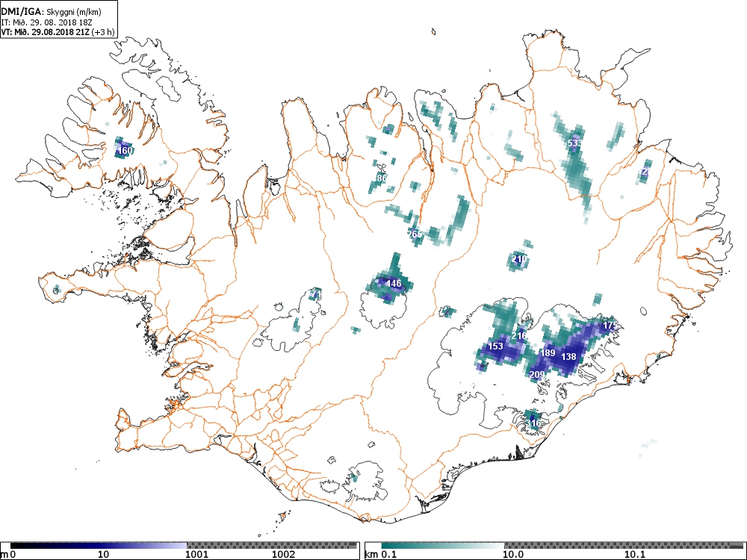Click the 'DMI/IGA: Skyggni (m/km)' title

[x=51, y=13]
